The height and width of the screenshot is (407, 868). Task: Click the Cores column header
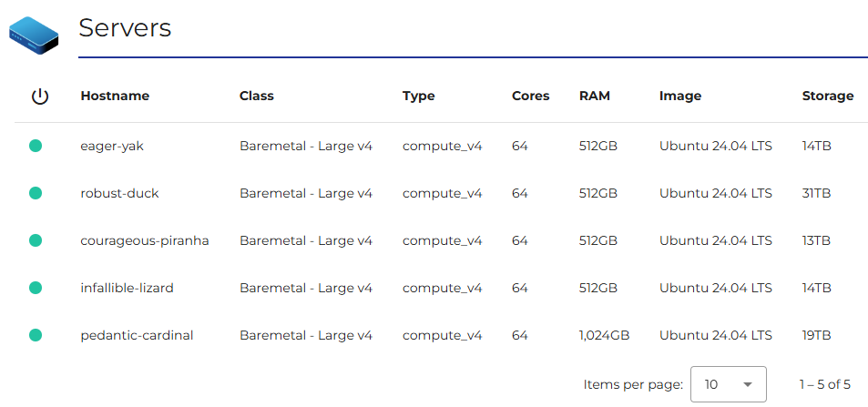(x=531, y=96)
